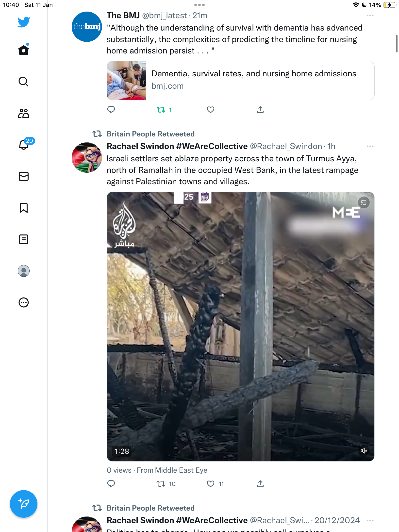399x532 pixels.
Task: Open the Home tab in sidebar
Action: pos(24,50)
